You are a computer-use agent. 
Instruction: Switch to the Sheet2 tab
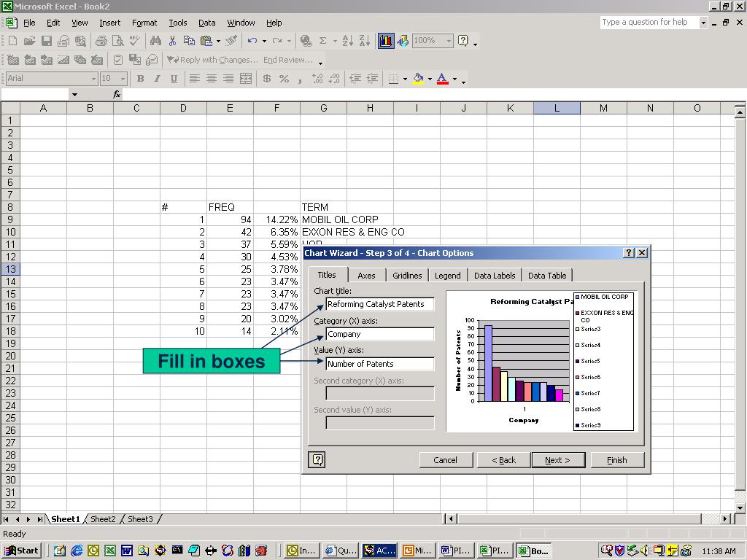click(x=103, y=519)
